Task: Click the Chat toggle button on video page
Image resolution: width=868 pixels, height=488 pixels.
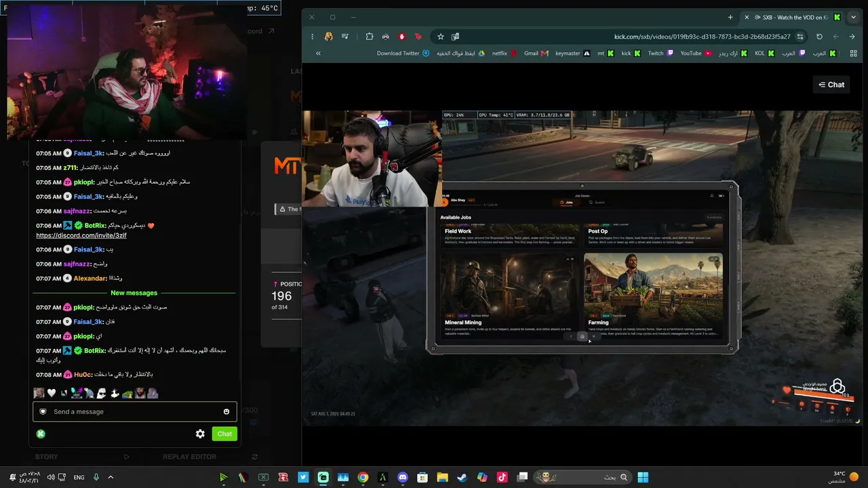Action: [831, 85]
